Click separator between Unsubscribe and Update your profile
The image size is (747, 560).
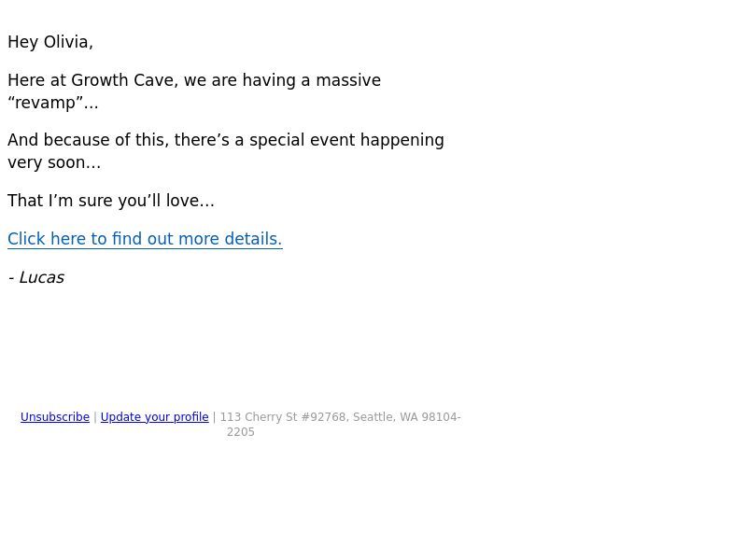(95, 417)
